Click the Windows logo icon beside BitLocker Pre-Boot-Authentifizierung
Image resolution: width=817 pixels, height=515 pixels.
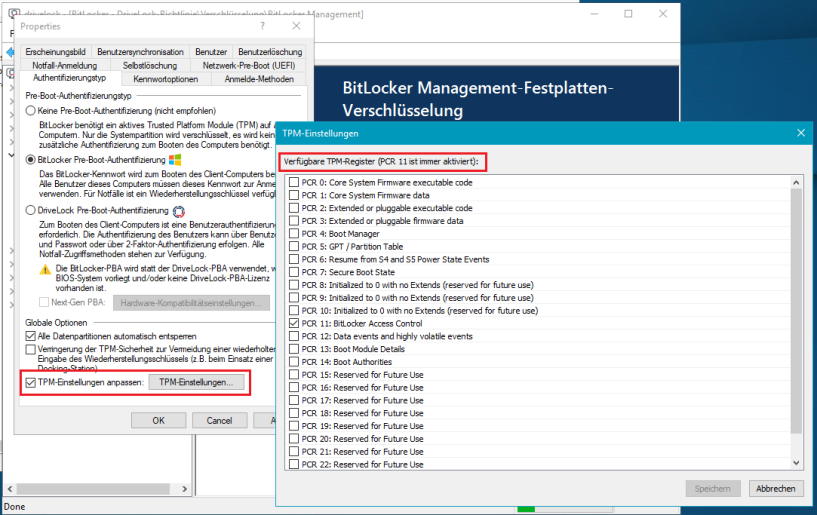point(175,160)
